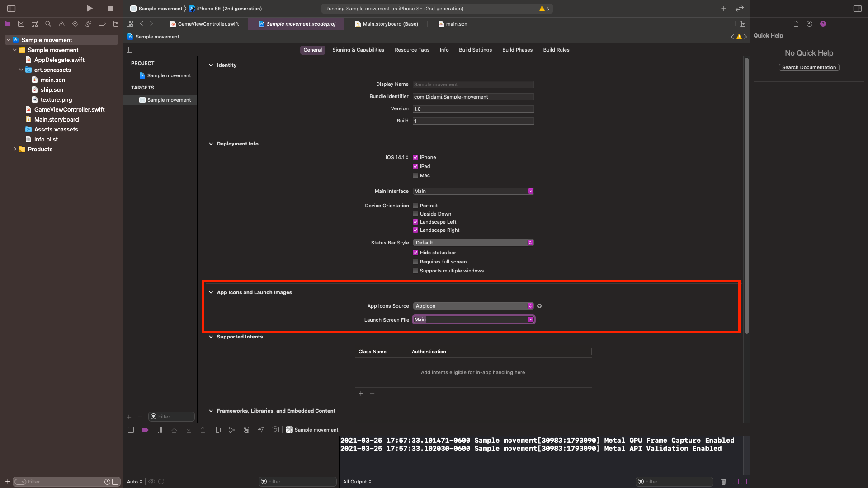The width and height of the screenshot is (868, 488).
Task: Click the Pause program execution icon
Action: coord(160,430)
